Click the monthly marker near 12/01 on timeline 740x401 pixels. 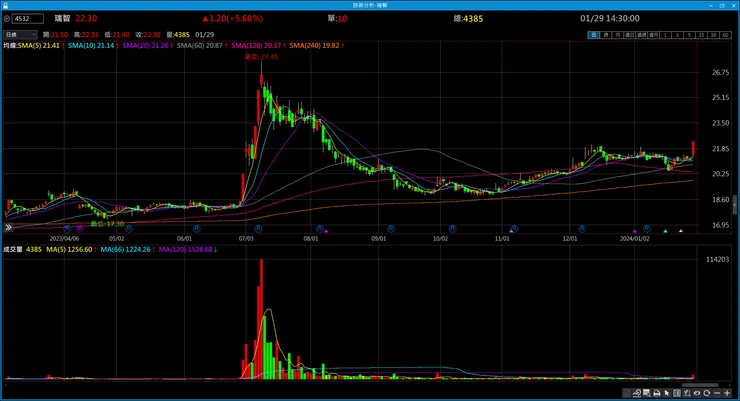click(x=582, y=229)
